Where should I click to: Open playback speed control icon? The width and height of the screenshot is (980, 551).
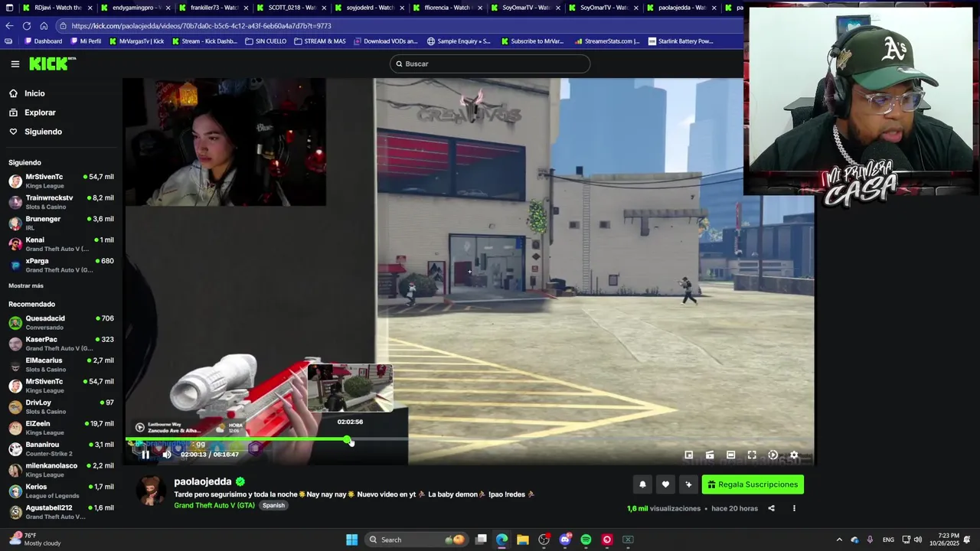773,455
